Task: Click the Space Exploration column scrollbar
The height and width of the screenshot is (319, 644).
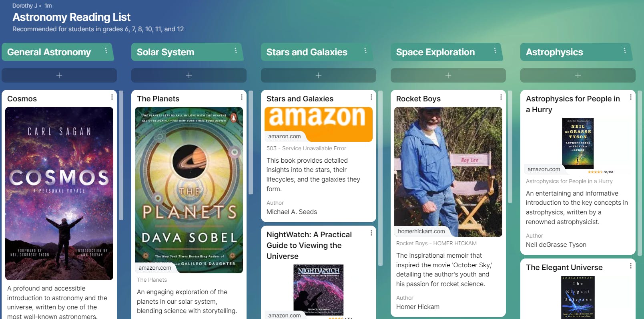Action: click(510, 147)
